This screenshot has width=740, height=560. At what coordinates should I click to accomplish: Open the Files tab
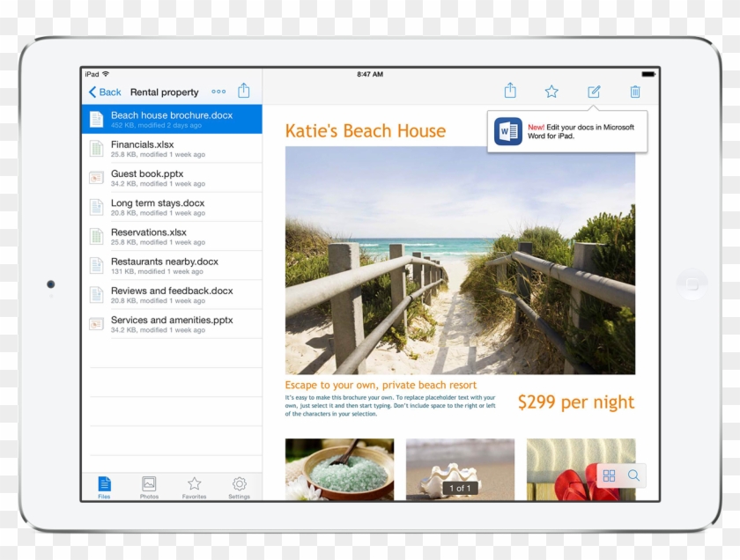(x=104, y=483)
